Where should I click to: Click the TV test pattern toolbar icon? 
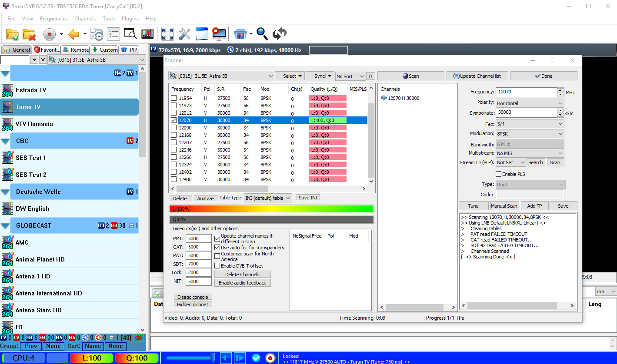click(x=147, y=34)
